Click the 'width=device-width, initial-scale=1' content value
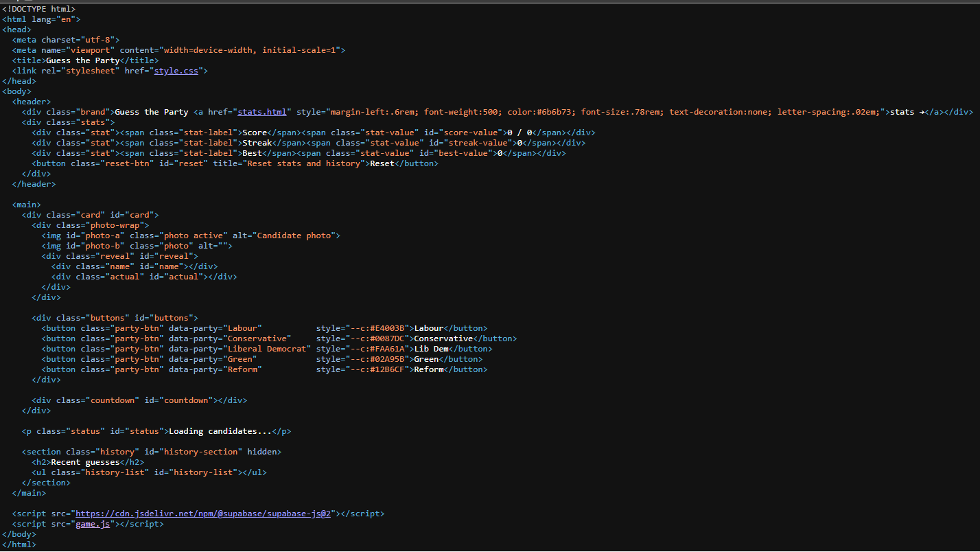 [x=250, y=50]
